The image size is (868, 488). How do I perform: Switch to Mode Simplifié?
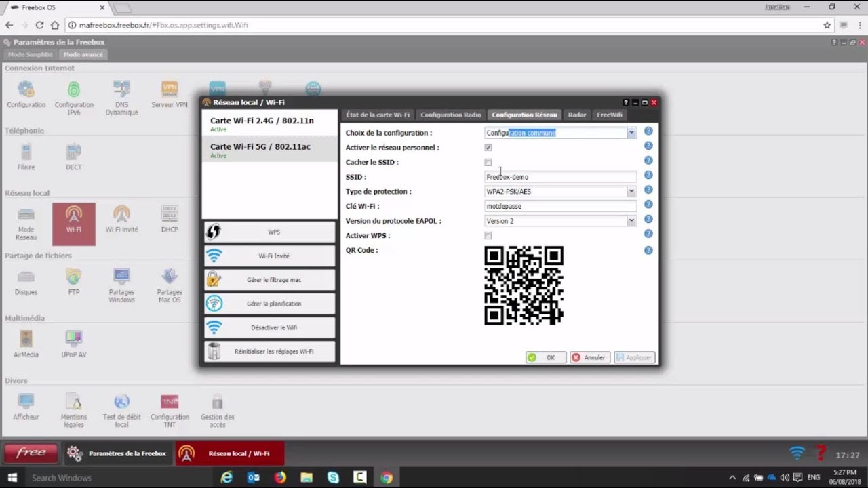tap(30, 54)
